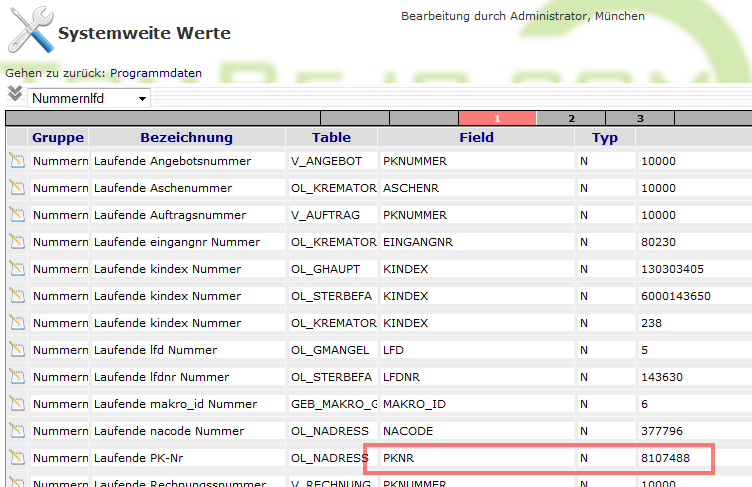Click edit icon for Laufende PK-Nr row

point(17,458)
